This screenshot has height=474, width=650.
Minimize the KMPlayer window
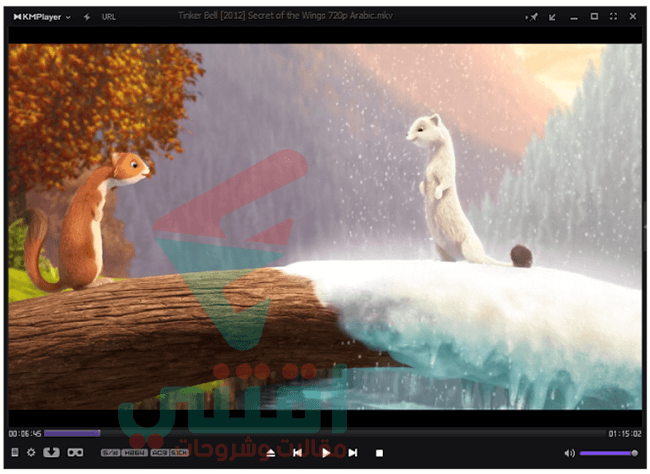pos(574,18)
